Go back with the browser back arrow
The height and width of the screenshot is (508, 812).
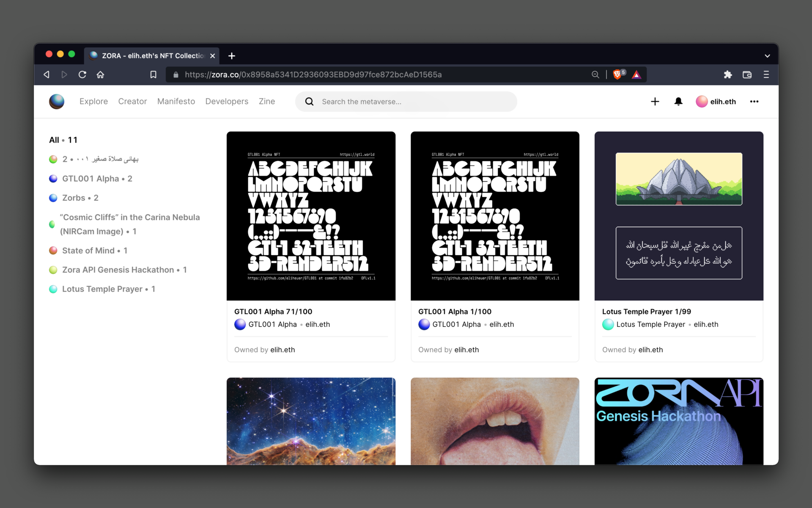click(x=47, y=75)
